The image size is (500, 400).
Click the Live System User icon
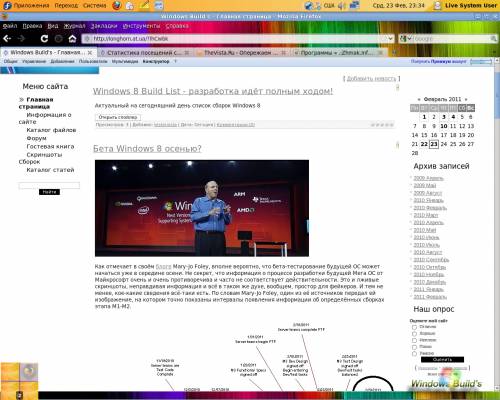click(x=437, y=5)
